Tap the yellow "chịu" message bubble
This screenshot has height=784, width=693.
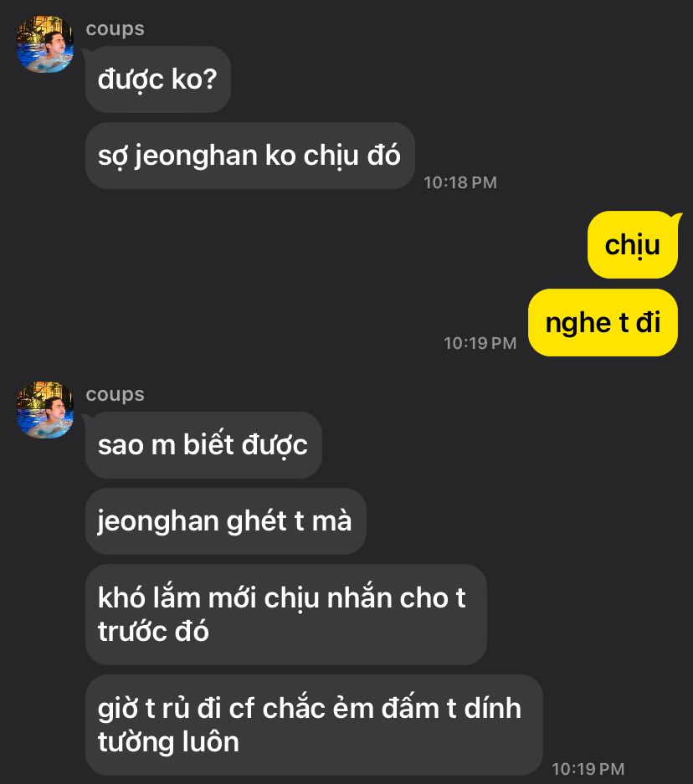click(633, 245)
